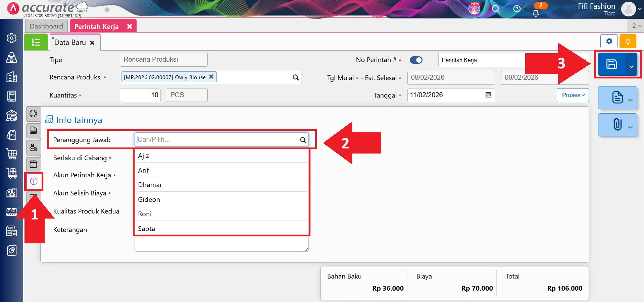Open the notifications bell icon
644x302 pixels.
click(x=536, y=13)
